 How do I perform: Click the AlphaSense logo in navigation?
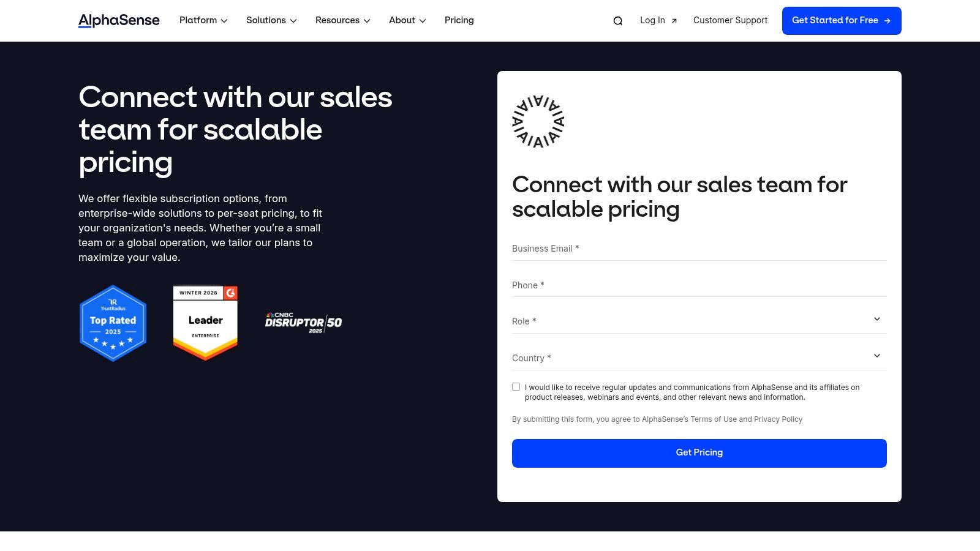point(118,20)
